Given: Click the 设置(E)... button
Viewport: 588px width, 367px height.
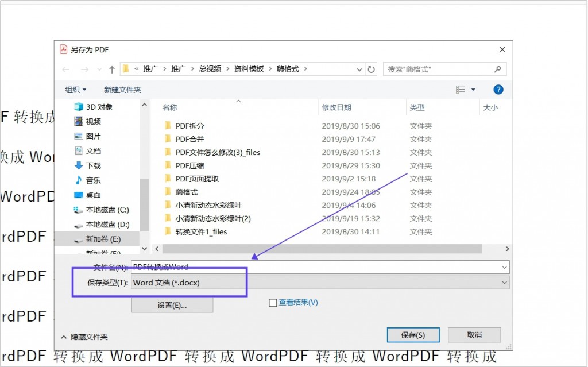Looking at the screenshot, I should click(x=172, y=305).
